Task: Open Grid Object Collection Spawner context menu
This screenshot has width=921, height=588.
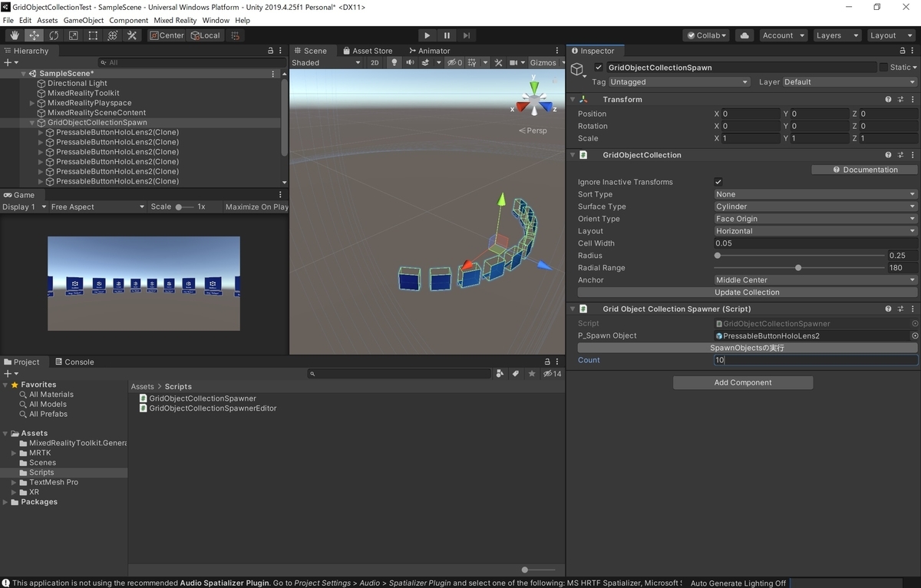Action: pyautogui.click(x=911, y=309)
